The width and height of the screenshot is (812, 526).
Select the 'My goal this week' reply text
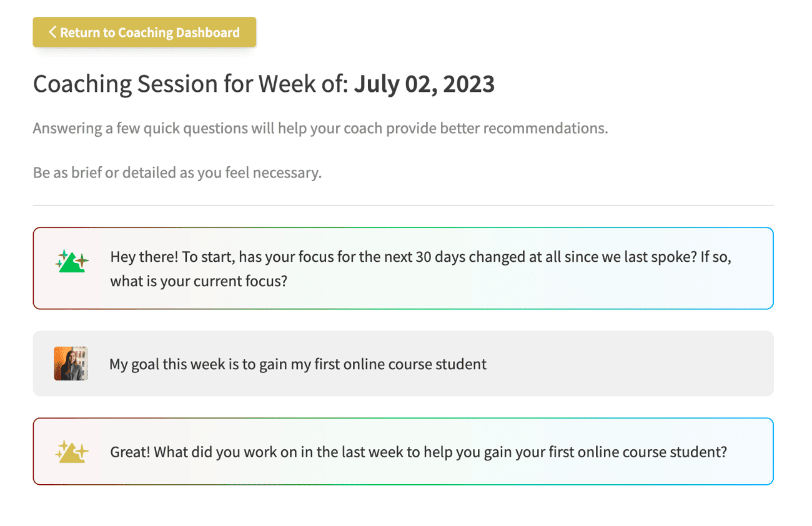pyautogui.click(x=298, y=364)
